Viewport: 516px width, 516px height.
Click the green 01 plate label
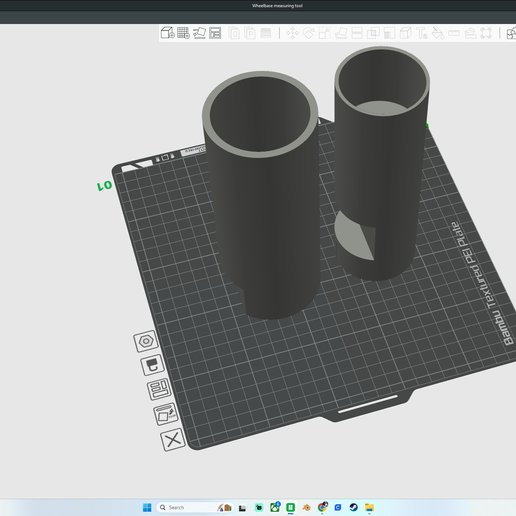coord(104,186)
